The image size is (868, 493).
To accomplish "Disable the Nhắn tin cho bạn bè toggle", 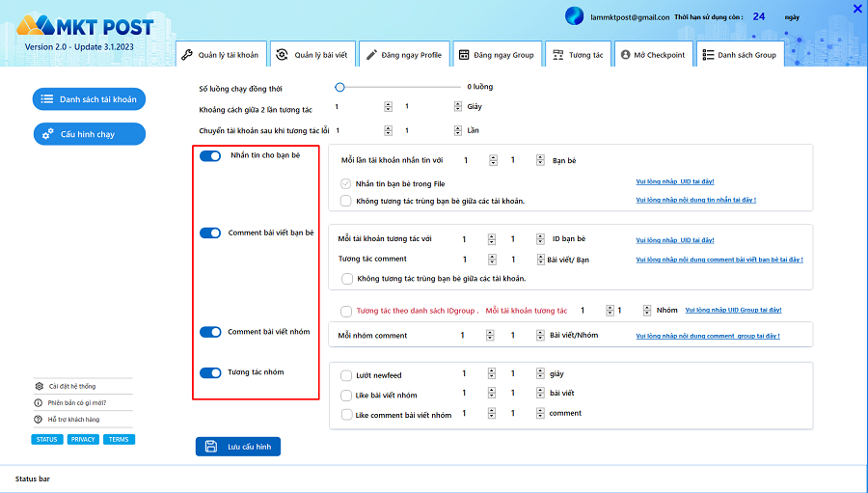I will [210, 155].
